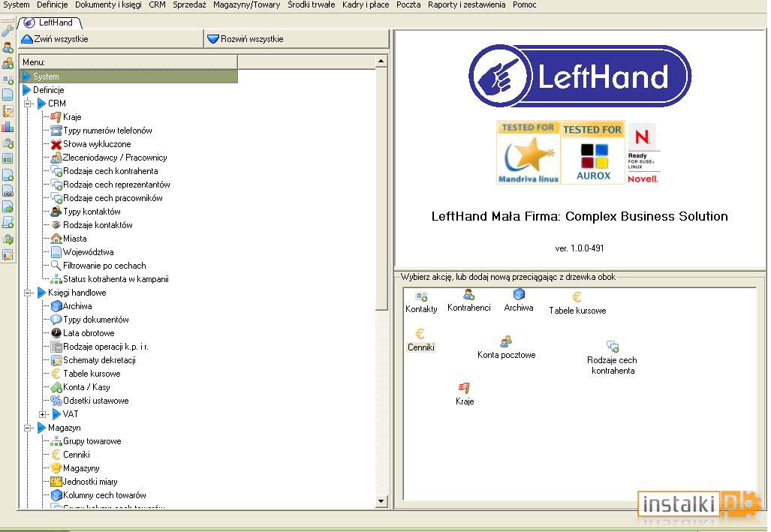Open the Tabele kursowe shortcut in action panel
This screenshot has width=771, height=532.
pos(577,297)
